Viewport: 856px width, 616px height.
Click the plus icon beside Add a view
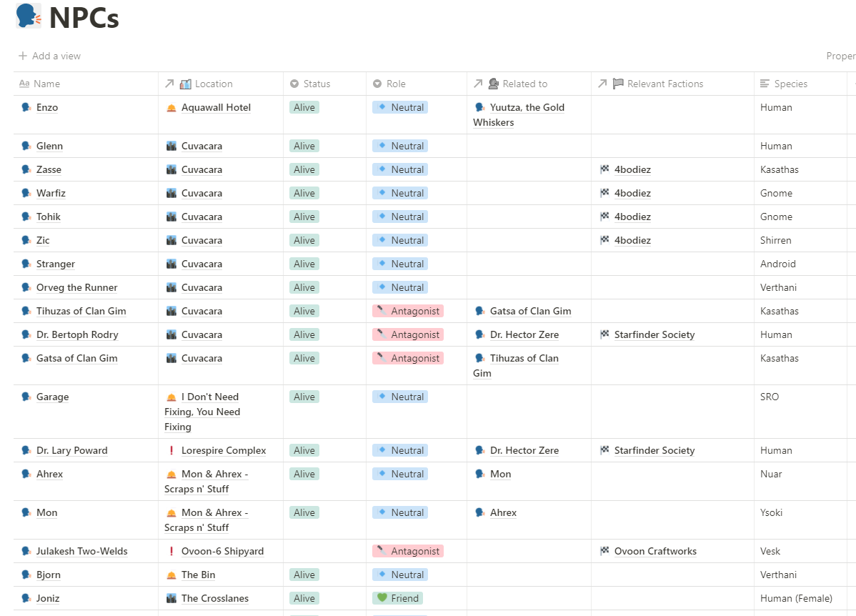24,56
